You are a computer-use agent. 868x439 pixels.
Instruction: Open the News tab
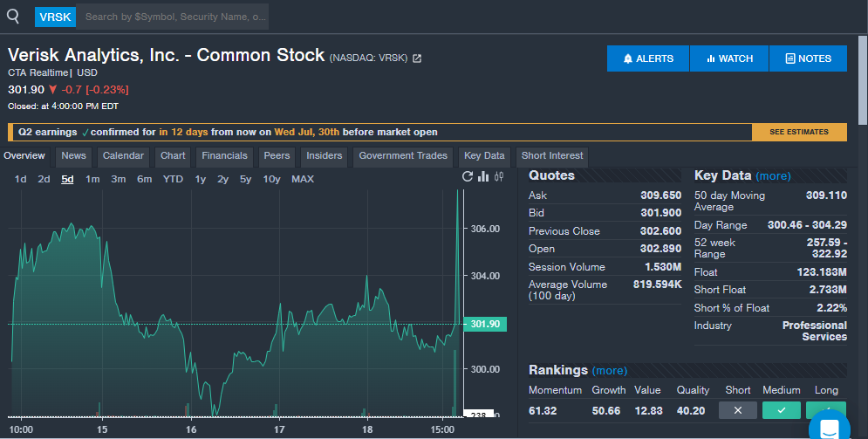pos(73,156)
